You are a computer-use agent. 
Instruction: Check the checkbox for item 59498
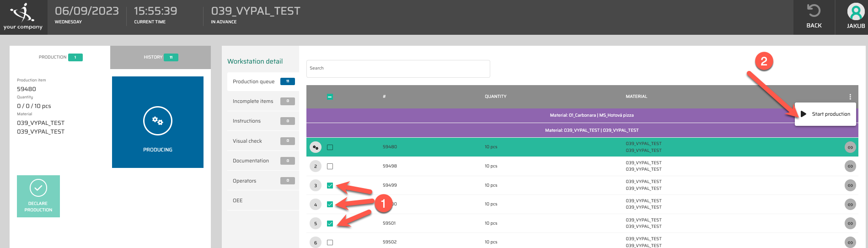pos(330,166)
